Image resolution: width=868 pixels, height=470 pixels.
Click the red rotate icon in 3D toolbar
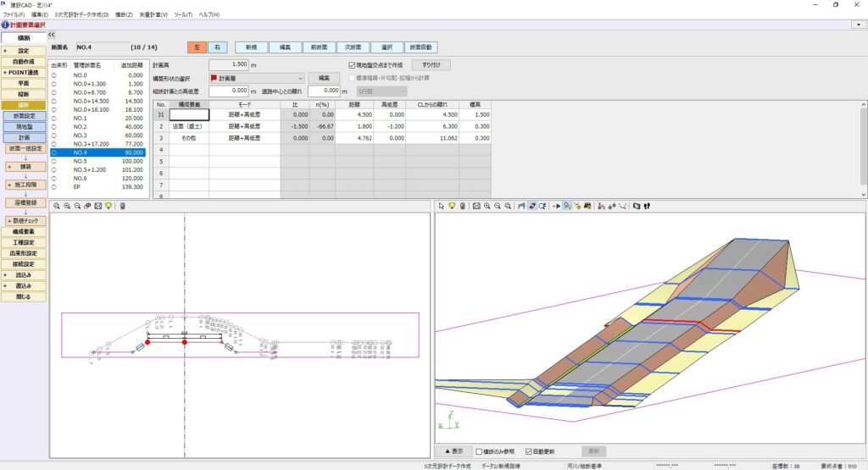(x=531, y=206)
